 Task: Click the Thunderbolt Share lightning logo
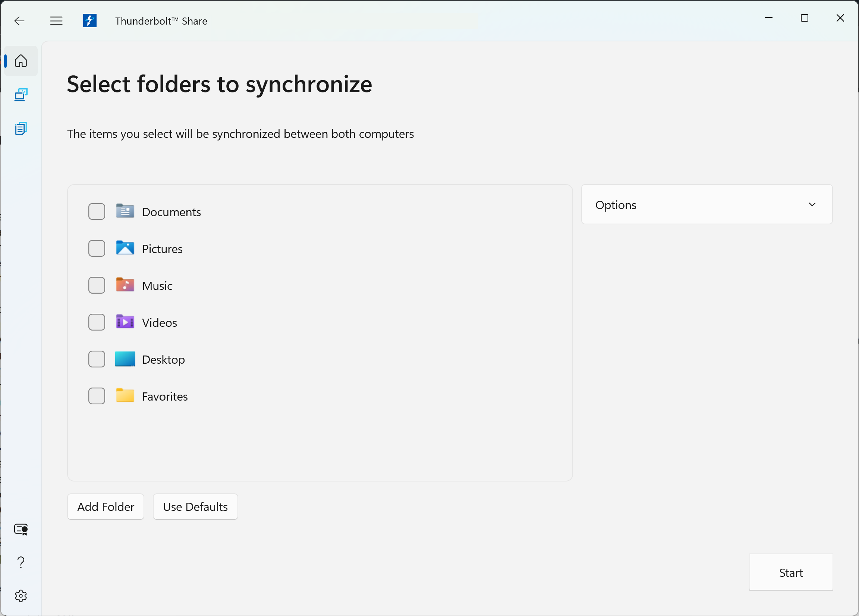tap(90, 20)
